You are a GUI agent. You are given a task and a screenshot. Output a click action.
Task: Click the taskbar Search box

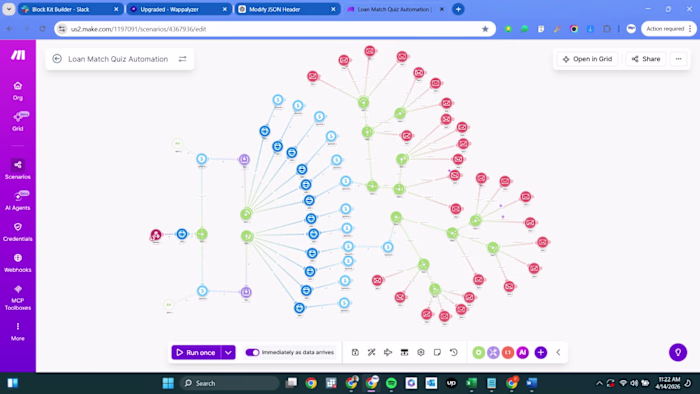[x=229, y=383]
